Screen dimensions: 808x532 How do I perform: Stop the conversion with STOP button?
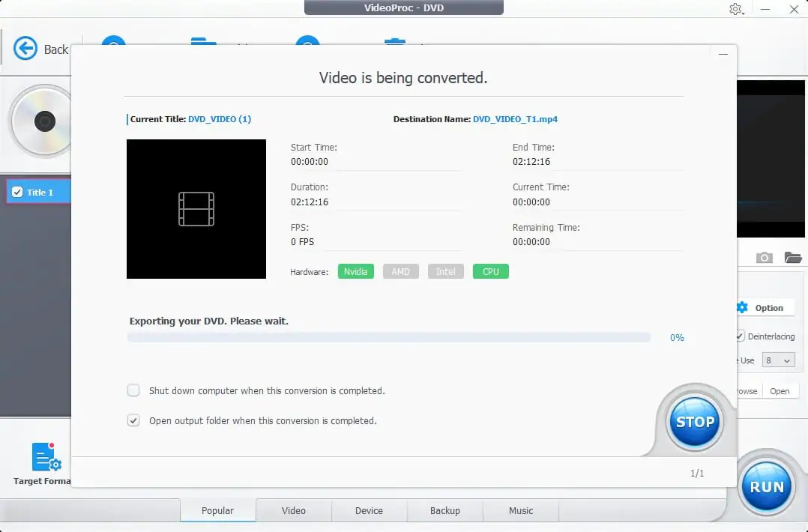(x=695, y=422)
